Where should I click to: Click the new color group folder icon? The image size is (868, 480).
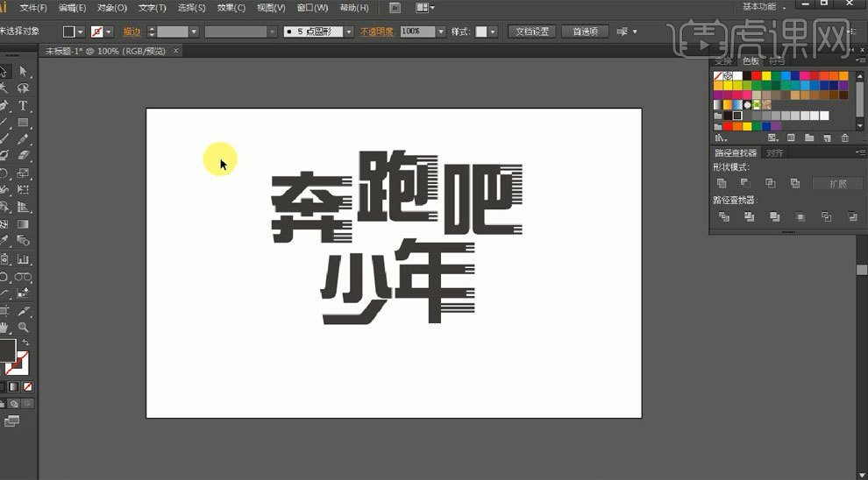tap(809, 138)
